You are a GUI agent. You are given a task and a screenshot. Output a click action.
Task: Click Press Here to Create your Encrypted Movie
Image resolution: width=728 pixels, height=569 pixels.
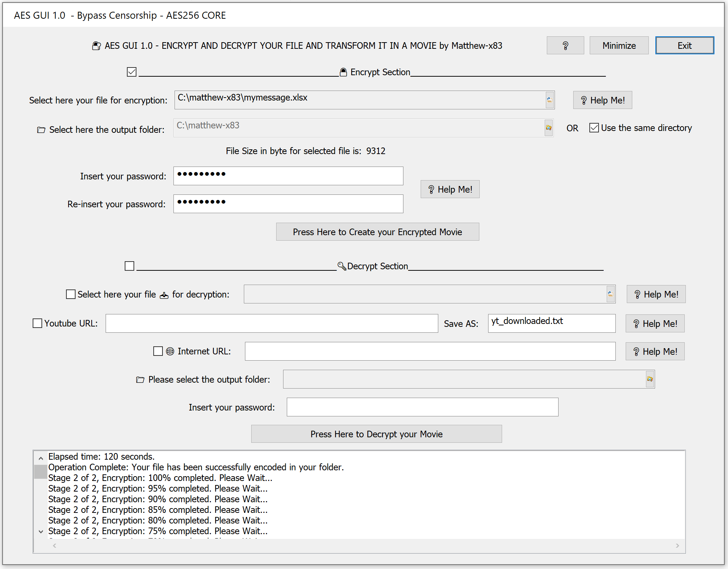click(x=377, y=232)
